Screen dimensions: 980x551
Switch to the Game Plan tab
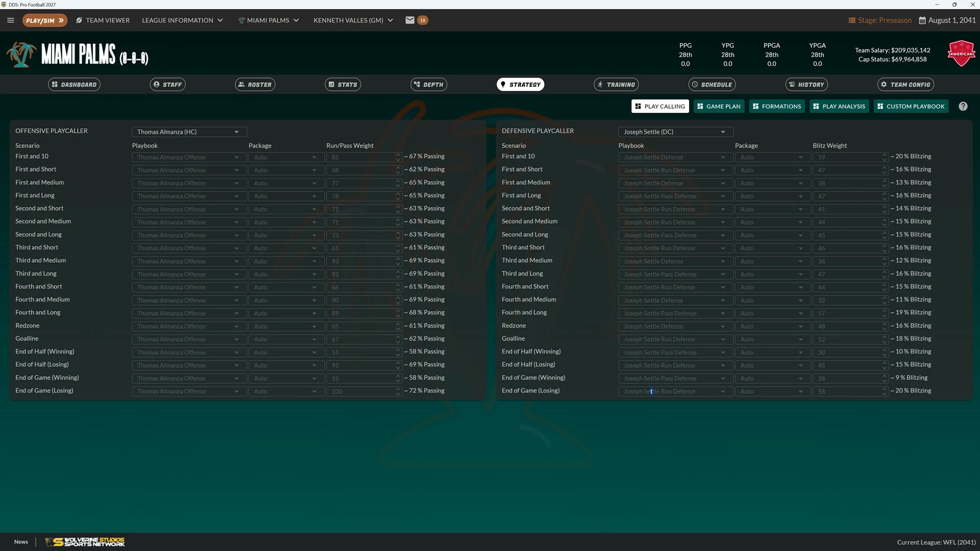click(719, 106)
